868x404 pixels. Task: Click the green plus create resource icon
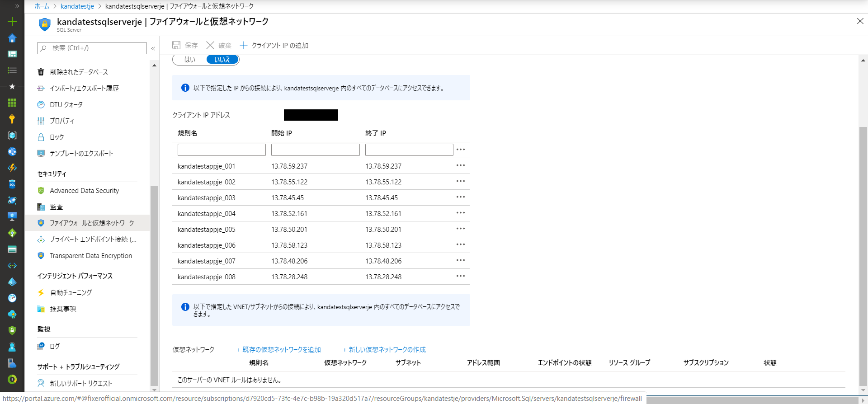12,22
